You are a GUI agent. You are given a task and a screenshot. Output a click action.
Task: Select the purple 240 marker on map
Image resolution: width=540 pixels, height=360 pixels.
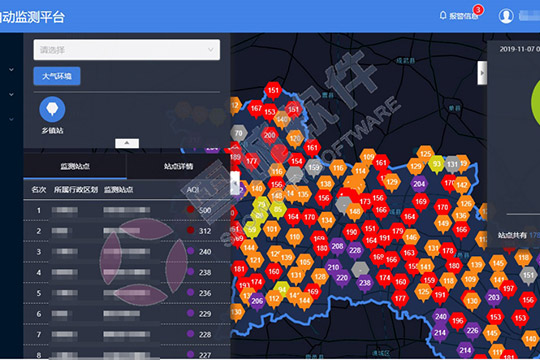[440, 317]
